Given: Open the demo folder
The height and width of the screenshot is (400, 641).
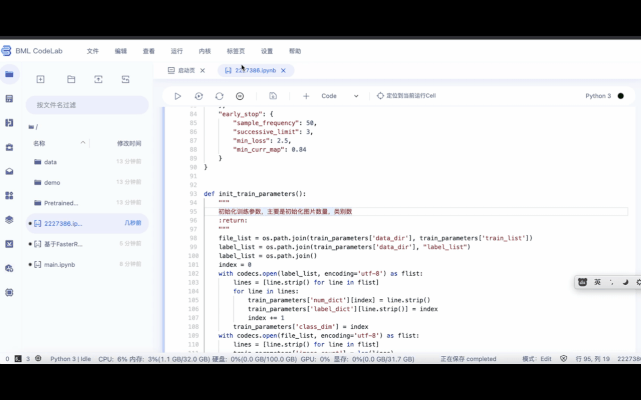Looking at the screenshot, I should (x=87, y=182).
